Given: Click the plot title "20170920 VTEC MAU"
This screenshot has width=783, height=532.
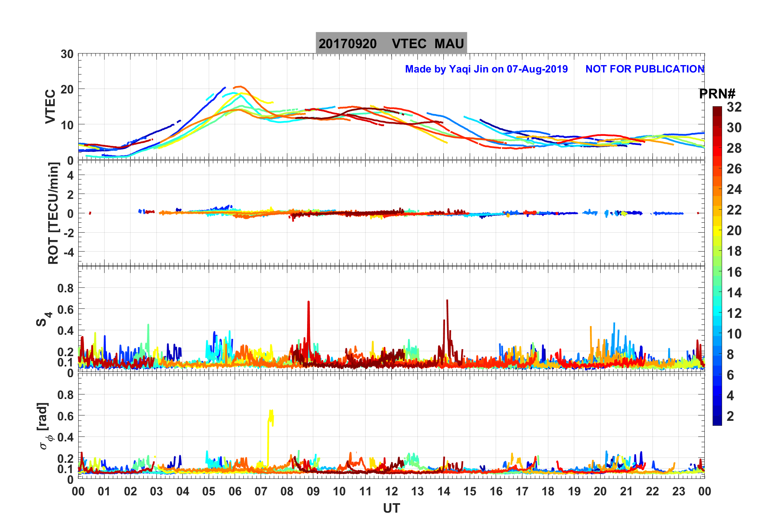Looking at the screenshot, I should pos(391,43).
